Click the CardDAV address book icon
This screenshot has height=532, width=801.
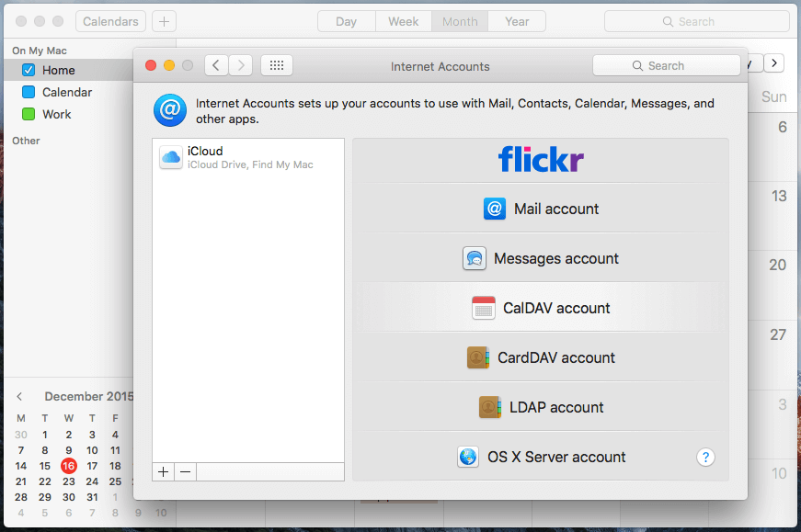click(478, 357)
